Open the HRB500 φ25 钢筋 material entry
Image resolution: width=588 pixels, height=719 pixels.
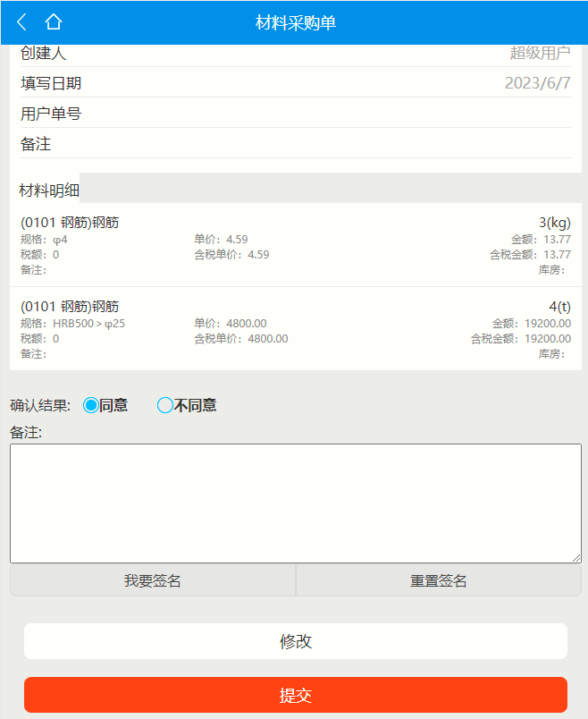295,329
